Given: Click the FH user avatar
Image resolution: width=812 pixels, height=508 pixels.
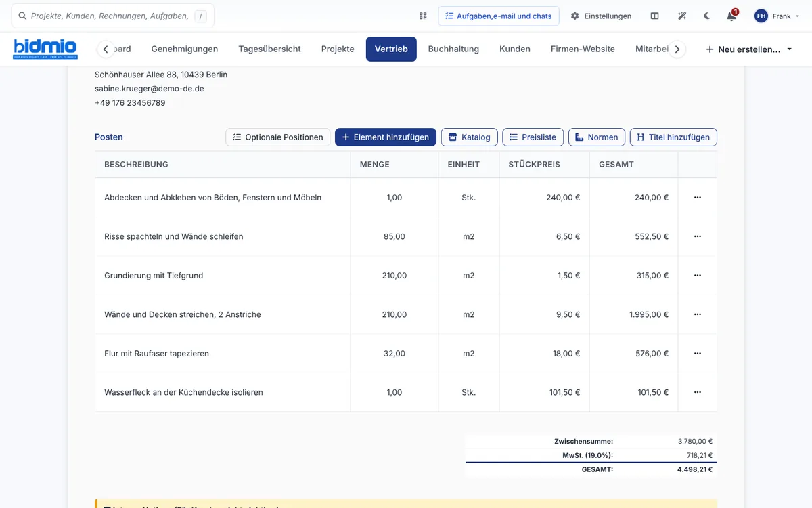Looking at the screenshot, I should 761,16.
